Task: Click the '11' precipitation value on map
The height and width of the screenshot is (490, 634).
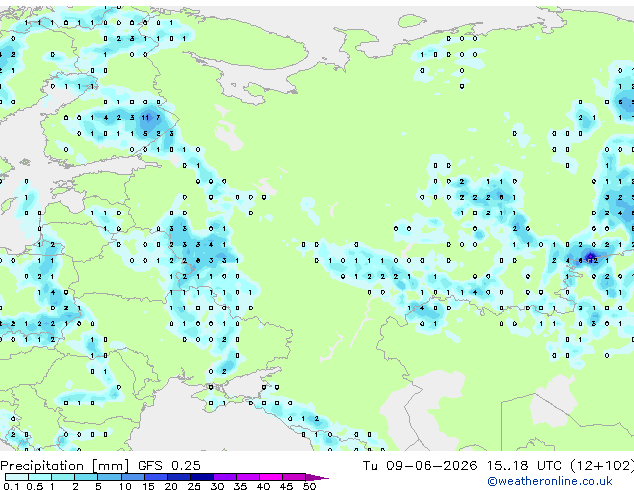Action: pos(145,118)
